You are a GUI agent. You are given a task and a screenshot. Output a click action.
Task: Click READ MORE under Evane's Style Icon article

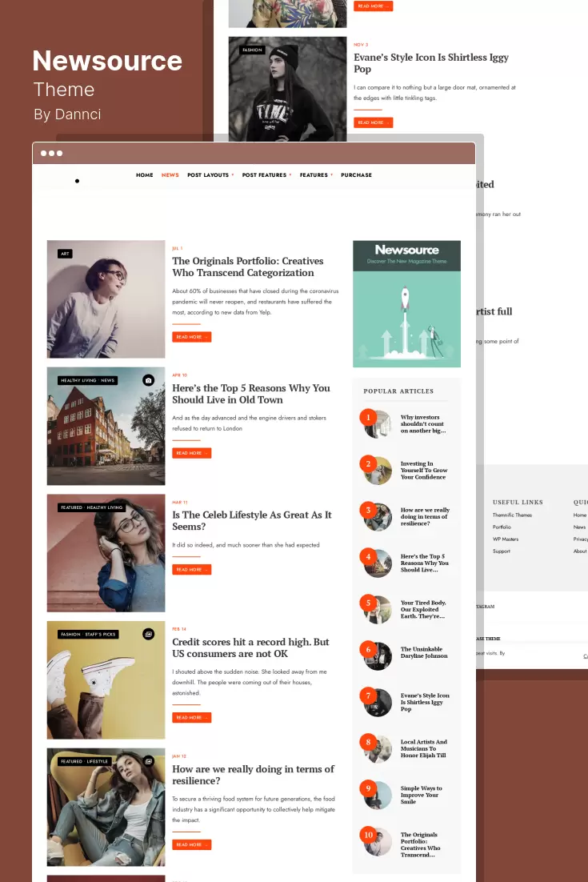374,122
